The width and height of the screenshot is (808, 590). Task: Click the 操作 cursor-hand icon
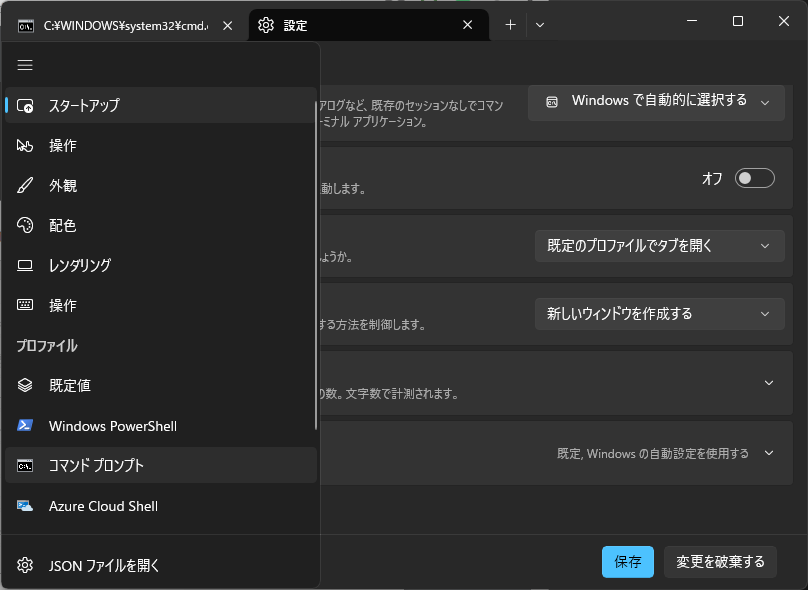(x=25, y=145)
